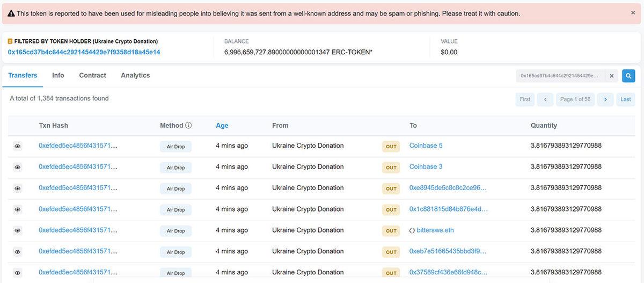Screen dimensions: 644x283
Task: Click the info icon next to Method
Action: click(x=188, y=126)
